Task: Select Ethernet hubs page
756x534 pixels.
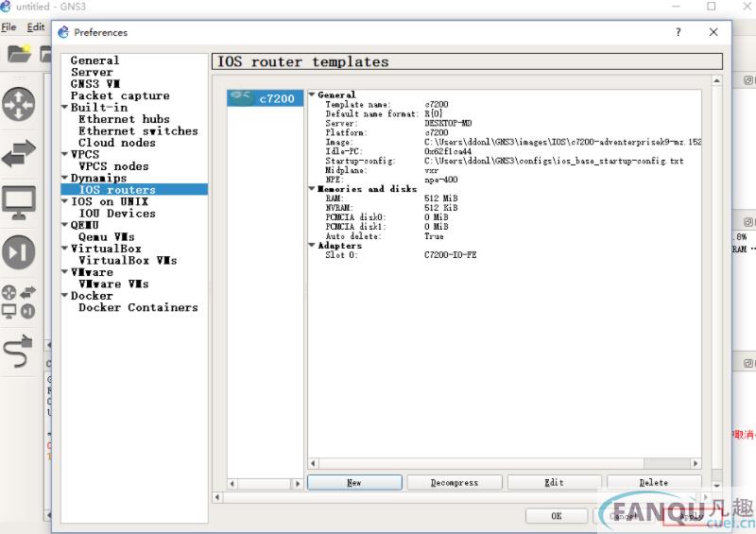Action: click(x=124, y=119)
